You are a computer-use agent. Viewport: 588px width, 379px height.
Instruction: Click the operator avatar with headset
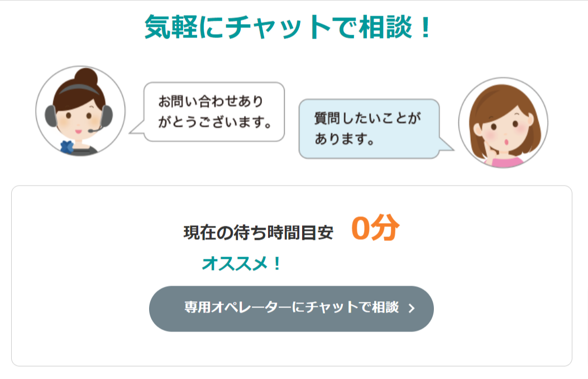point(80,111)
